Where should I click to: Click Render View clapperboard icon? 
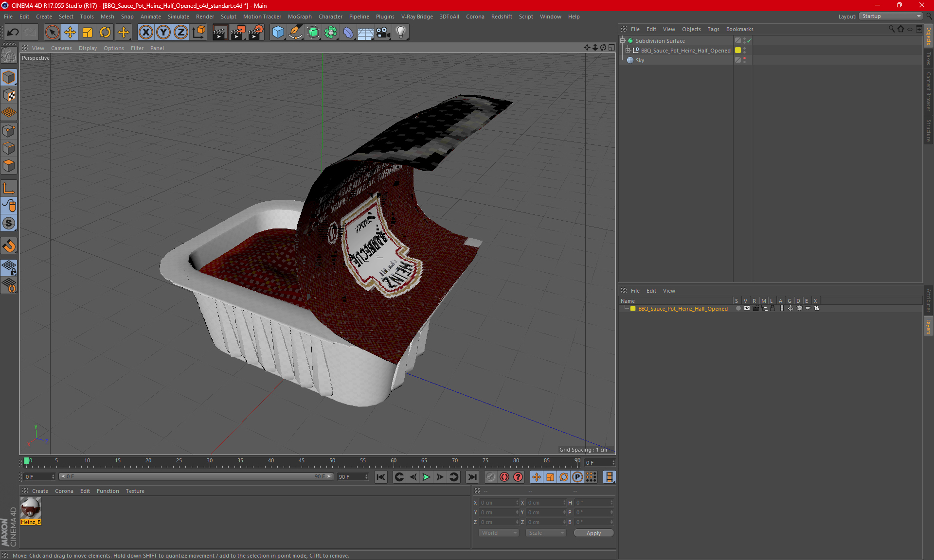click(x=220, y=33)
